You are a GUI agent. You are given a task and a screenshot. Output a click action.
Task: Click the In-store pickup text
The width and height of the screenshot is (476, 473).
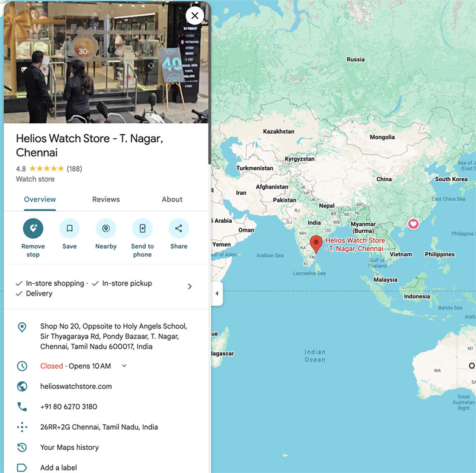(127, 283)
